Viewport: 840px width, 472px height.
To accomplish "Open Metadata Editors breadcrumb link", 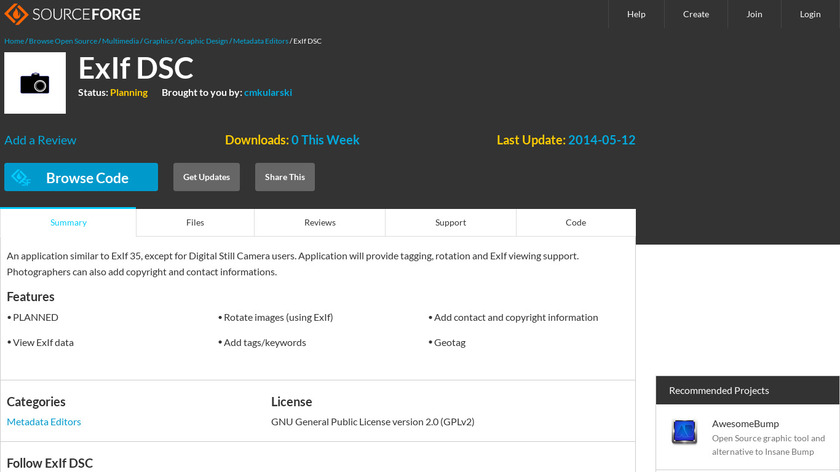I will coord(260,41).
